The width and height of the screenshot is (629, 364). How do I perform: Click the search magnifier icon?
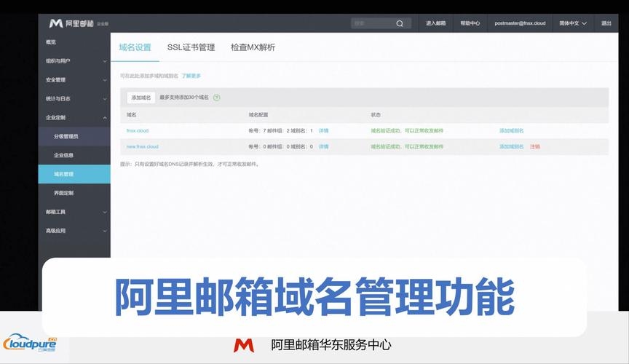(400, 24)
